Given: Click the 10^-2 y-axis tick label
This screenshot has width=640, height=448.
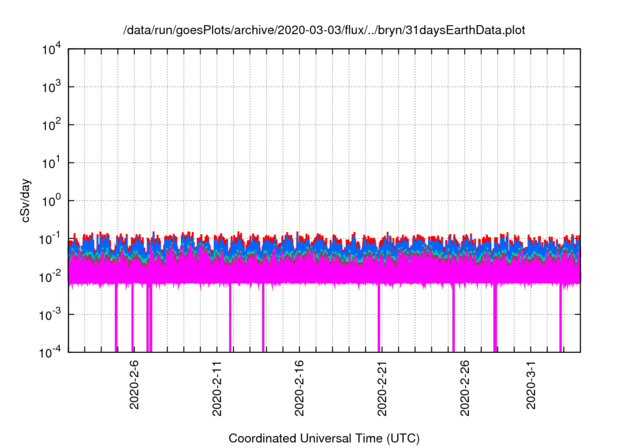Looking at the screenshot, I should coord(50,277).
